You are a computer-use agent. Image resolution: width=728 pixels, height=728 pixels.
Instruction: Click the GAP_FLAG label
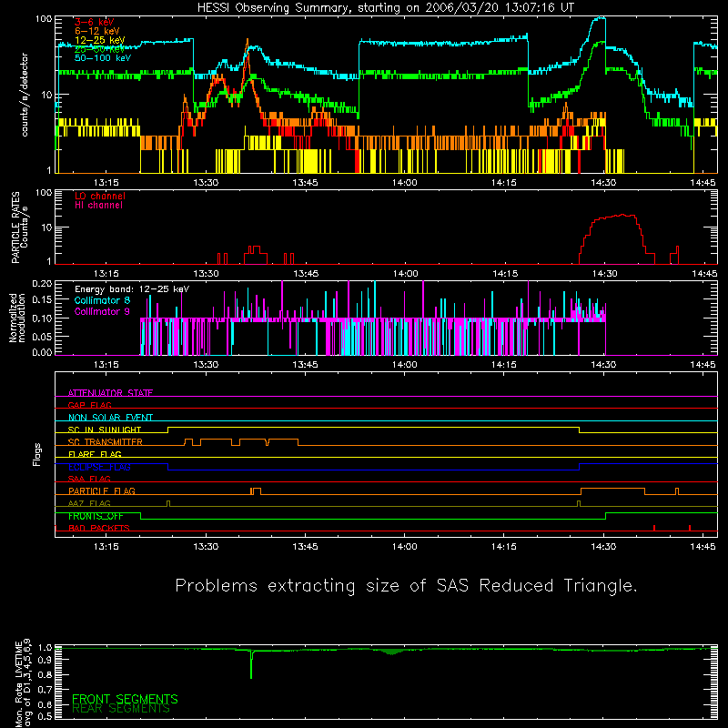(89, 405)
